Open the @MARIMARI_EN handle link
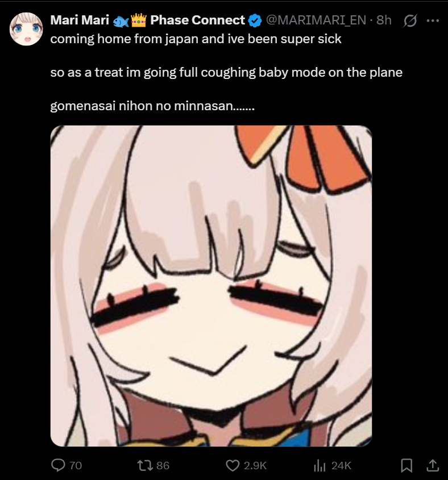Viewport: 448px width, 480px height. [x=316, y=20]
